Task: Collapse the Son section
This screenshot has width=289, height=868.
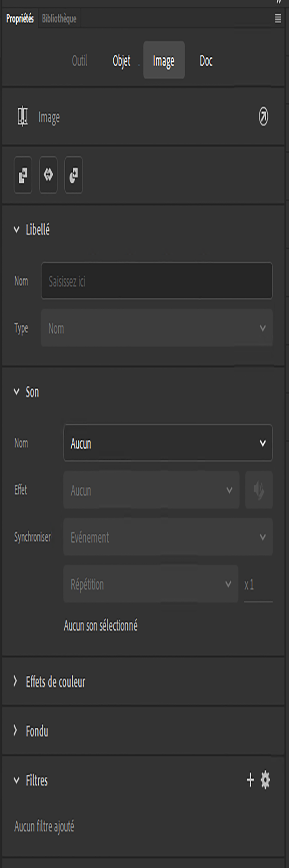Action: (17, 392)
